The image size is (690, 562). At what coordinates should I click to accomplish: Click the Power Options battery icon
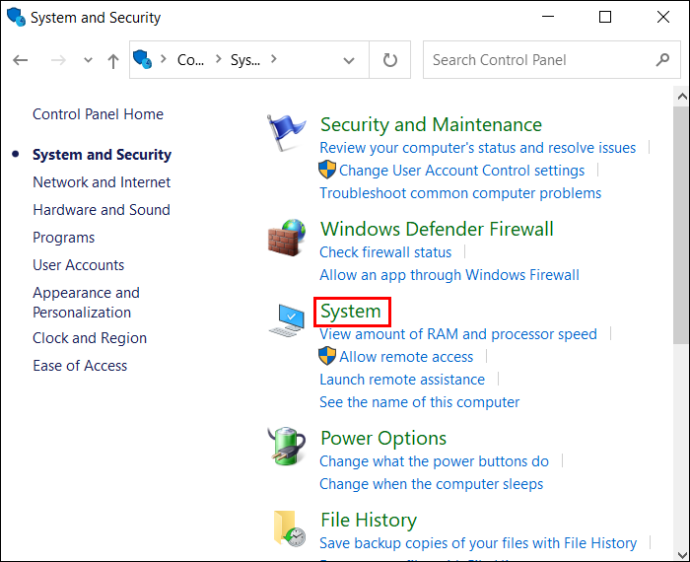(x=287, y=446)
